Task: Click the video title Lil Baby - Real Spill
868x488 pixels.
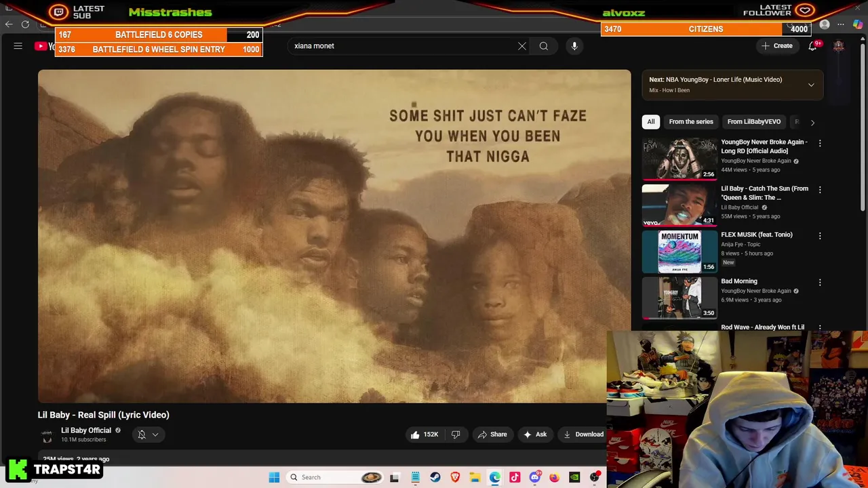Action: point(104,415)
